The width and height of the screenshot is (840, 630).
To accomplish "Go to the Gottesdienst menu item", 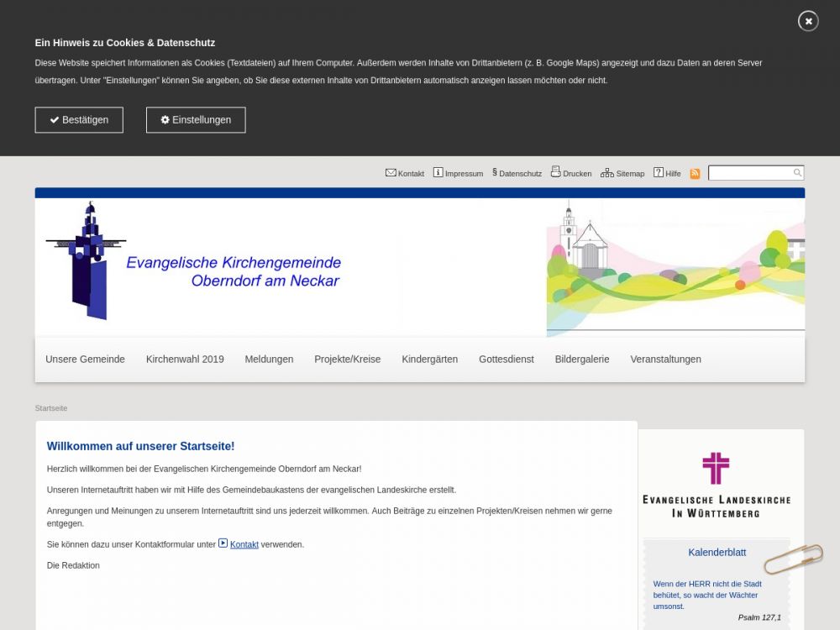I will pyautogui.click(x=506, y=360).
